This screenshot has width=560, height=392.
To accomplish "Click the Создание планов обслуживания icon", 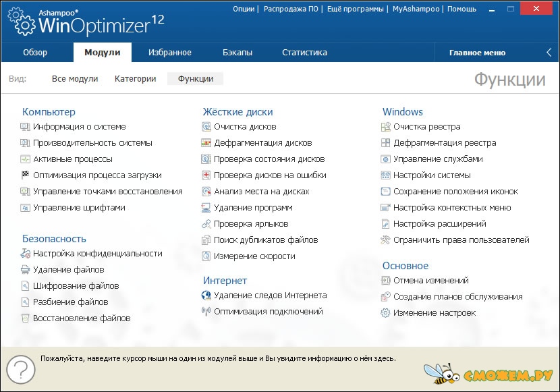I will 386,297.
